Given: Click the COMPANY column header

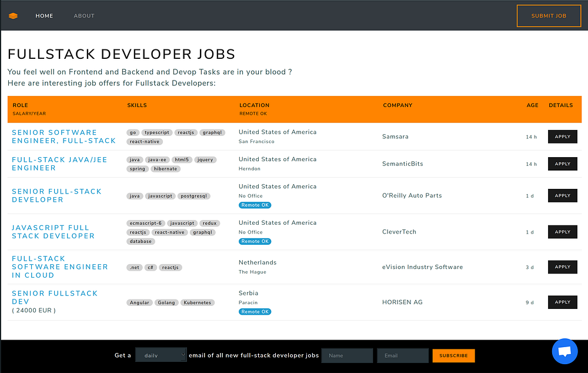Looking at the screenshot, I should coord(397,105).
